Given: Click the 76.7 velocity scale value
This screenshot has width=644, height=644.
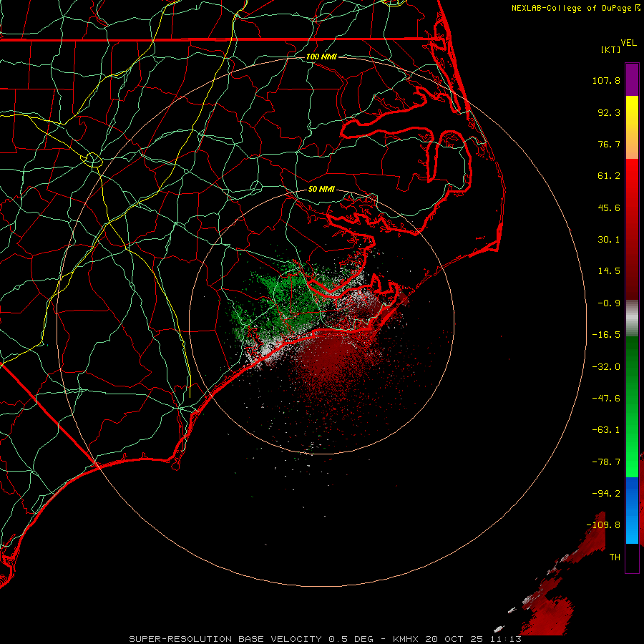Looking at the screenshot, I should coord(609,144).
